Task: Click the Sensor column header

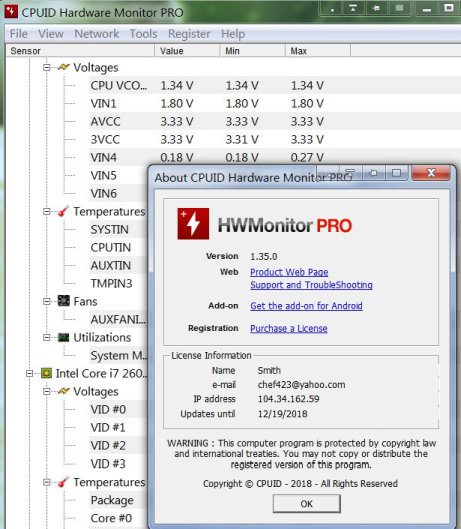Action: click(80, 51)
